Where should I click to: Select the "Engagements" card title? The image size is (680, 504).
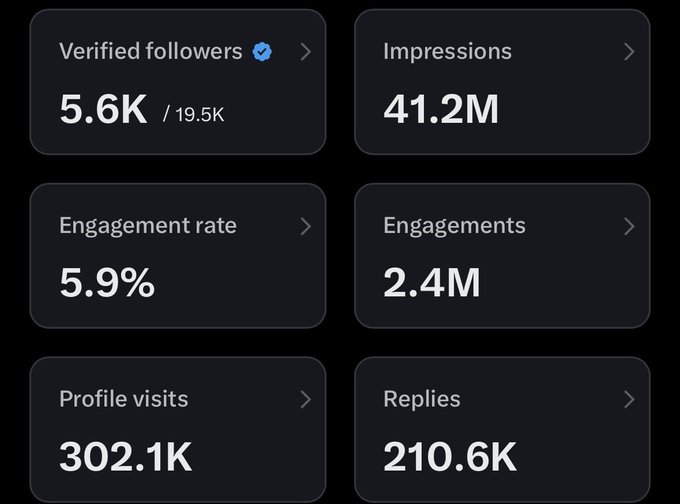454,226
